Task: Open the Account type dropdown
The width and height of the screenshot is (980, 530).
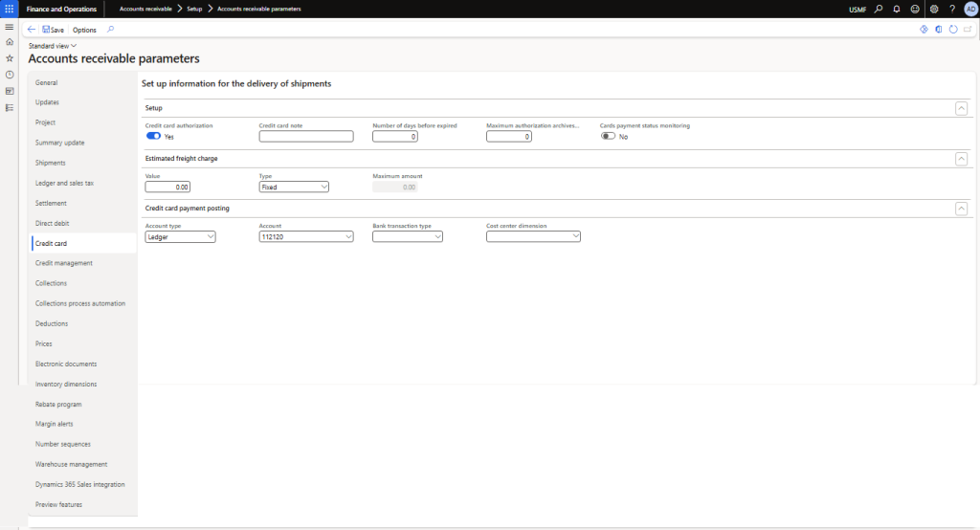Action: (x=180, y=237)
